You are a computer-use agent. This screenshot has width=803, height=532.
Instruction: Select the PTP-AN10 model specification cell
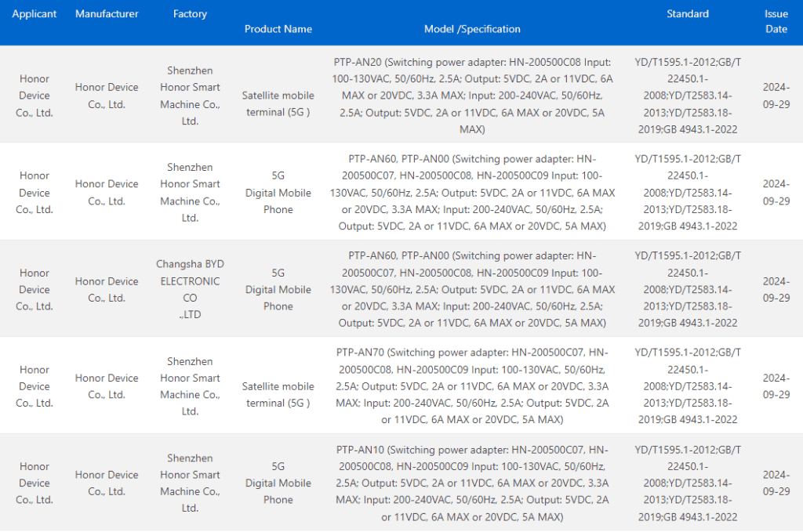click(472, 483)
